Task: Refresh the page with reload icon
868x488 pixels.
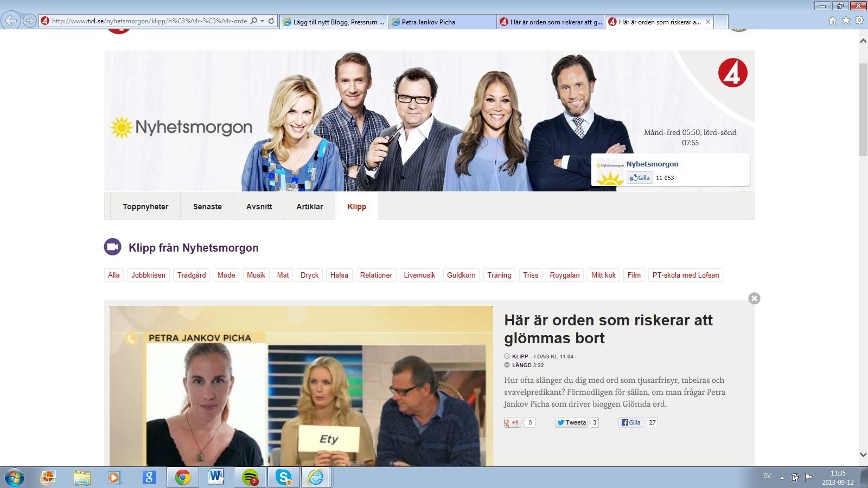Action: 272,21
